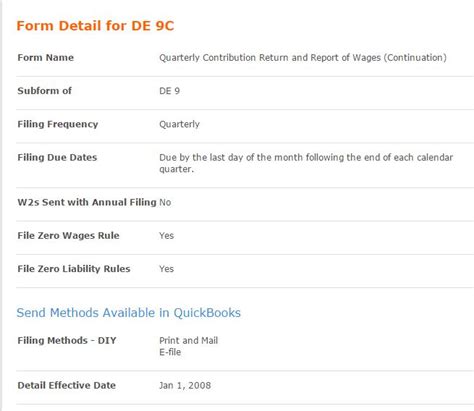This screenshot has height=411, width=474.
Task: Click the 'E-file' filing method
Action: click(170, 352)
